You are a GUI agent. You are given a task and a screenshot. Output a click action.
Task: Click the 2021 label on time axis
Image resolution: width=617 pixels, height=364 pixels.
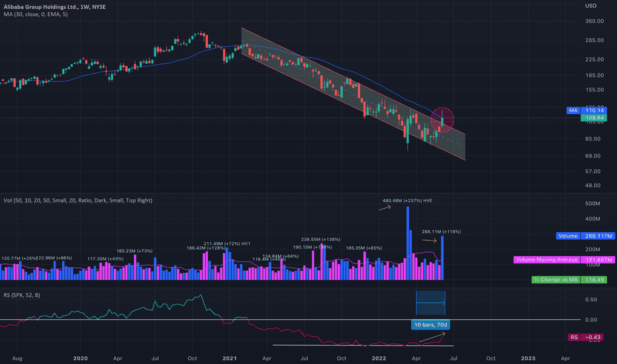[230, 359]
